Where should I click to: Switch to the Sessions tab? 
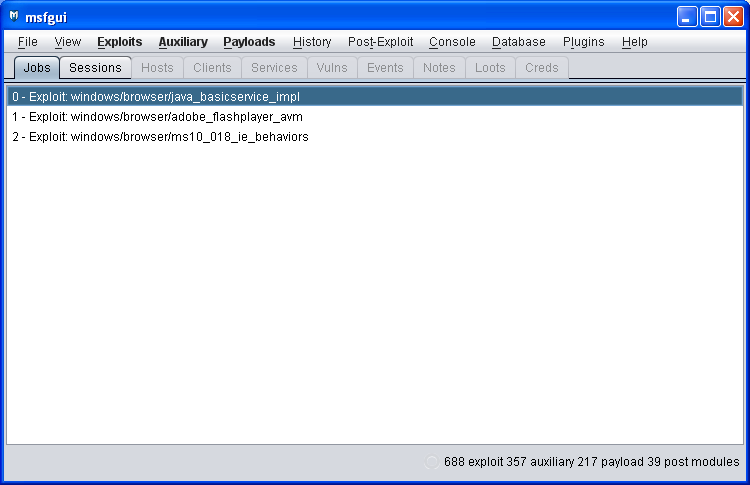coord(95,68)
